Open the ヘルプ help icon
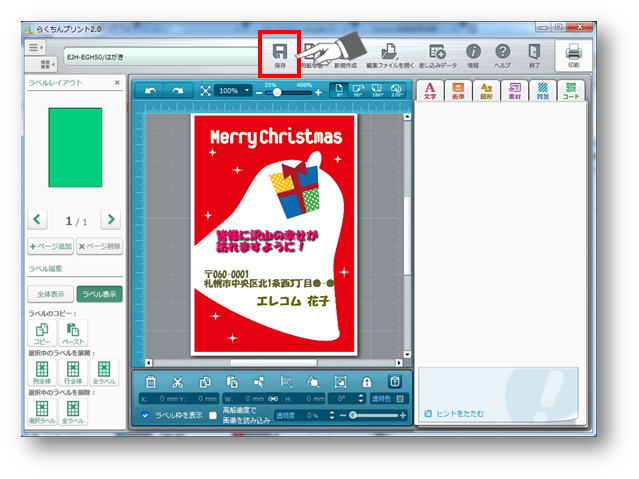Screen dimensions: 639x479 coord(502,55)
